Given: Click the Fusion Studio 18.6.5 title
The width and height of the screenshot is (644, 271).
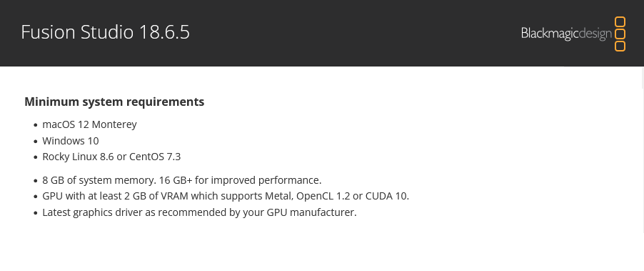Looking at the screenshot, I should 105,32.
